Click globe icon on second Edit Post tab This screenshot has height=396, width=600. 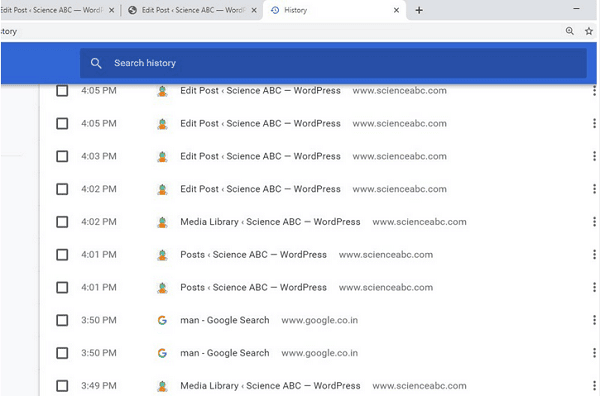(132, 10)
